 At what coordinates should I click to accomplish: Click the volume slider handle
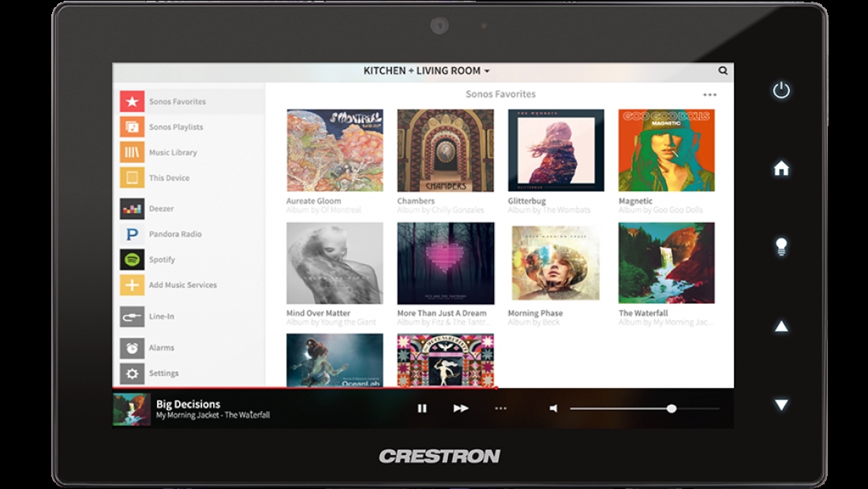pyautogui.click(x=671, y=409)
